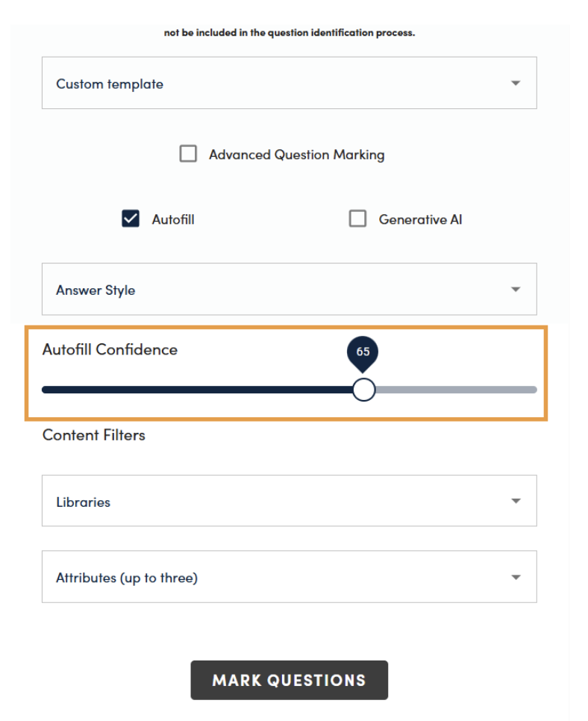Image resolution: width=588 pixels, height=721 pixels.
Task: Enable the Generative AI checkbox
Action: [357, 219]
